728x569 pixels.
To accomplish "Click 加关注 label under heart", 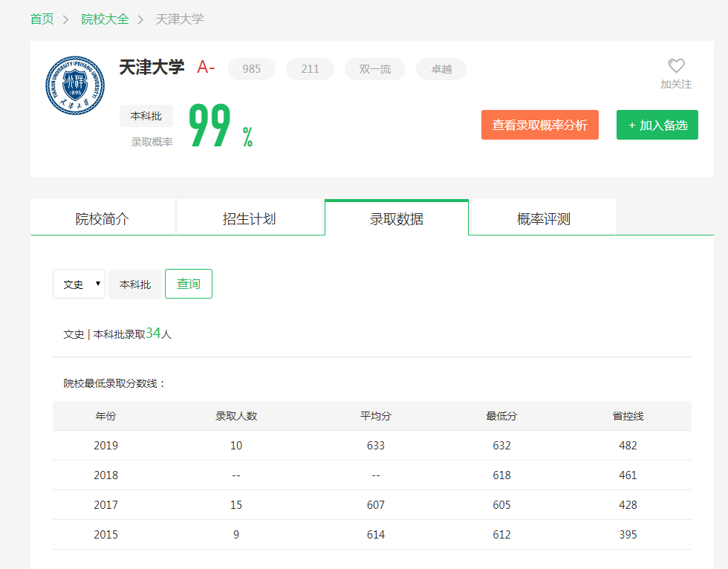I will [x=676, y=84].
